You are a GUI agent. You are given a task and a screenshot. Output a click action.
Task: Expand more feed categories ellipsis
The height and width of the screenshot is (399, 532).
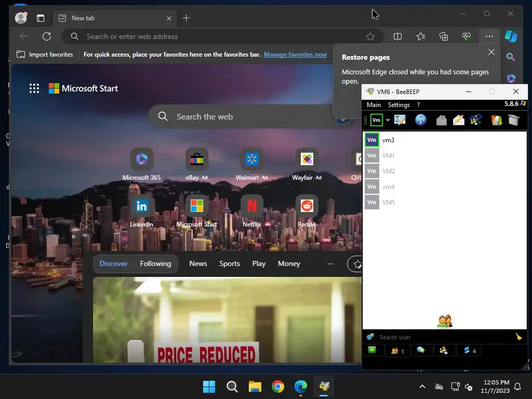tap(330, 263)
